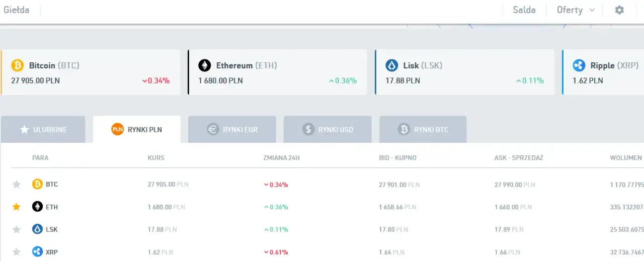Viewport: 644px width, 261px height.
Task: Click the Ripple logo in top card
Action: point(579,65)
